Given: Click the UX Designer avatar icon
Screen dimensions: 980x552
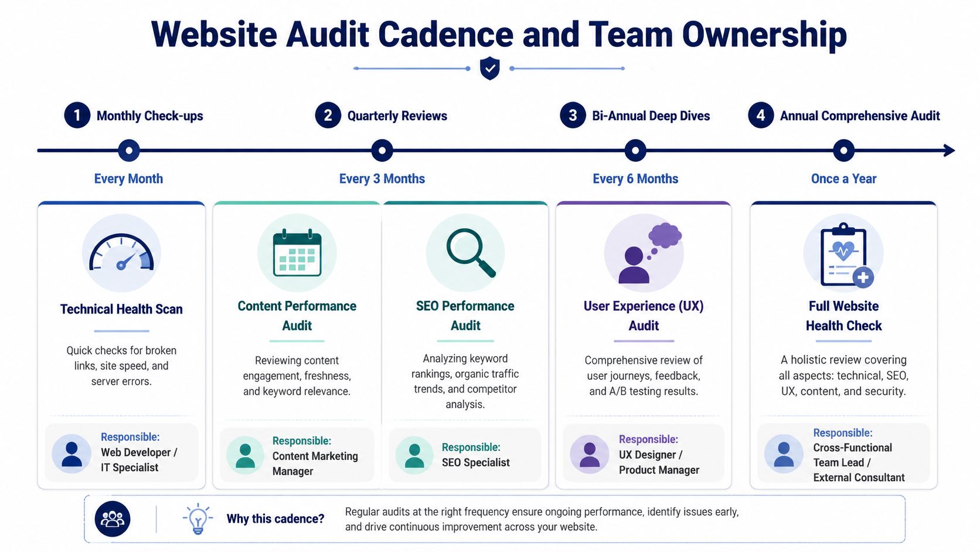Looking at the screenshot, I should tap(589, 454).
